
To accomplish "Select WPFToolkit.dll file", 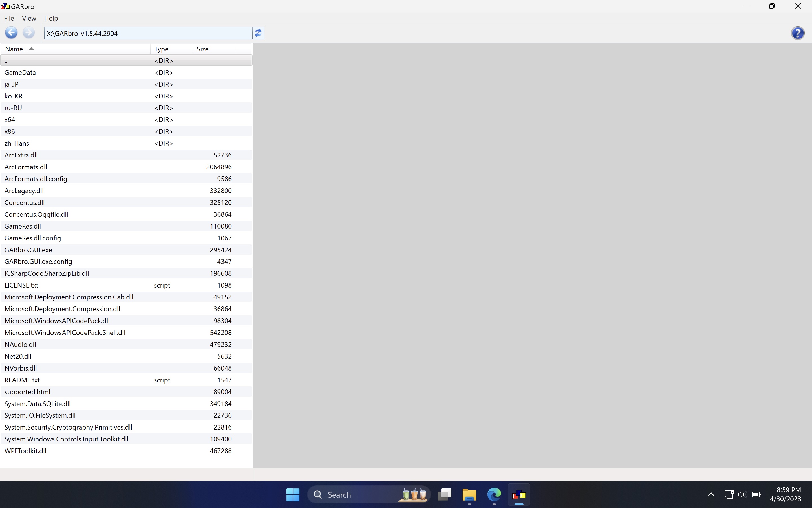I will pyautogui.click(x=126, y=451).
